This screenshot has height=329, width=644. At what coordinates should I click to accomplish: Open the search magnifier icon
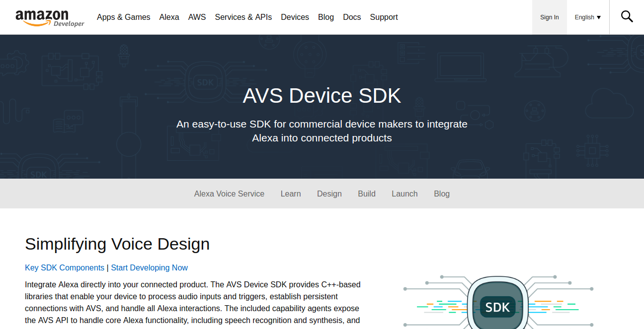pyautogui.click(x=627, y=16)
